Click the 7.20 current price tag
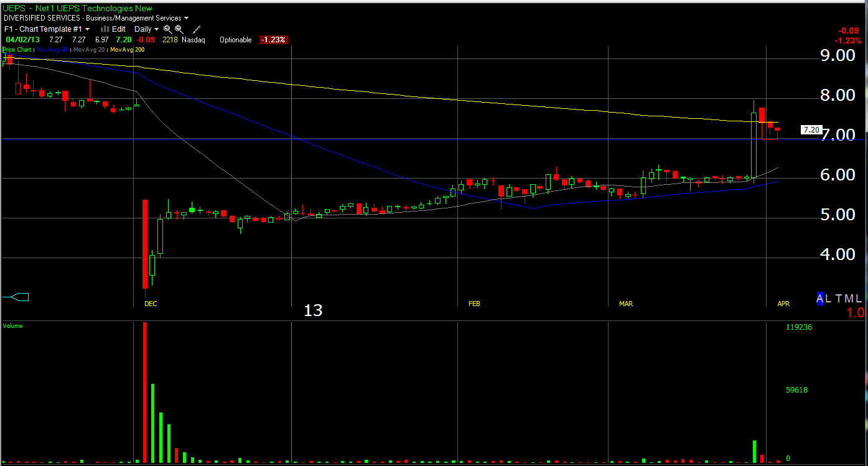 (811, 130)
